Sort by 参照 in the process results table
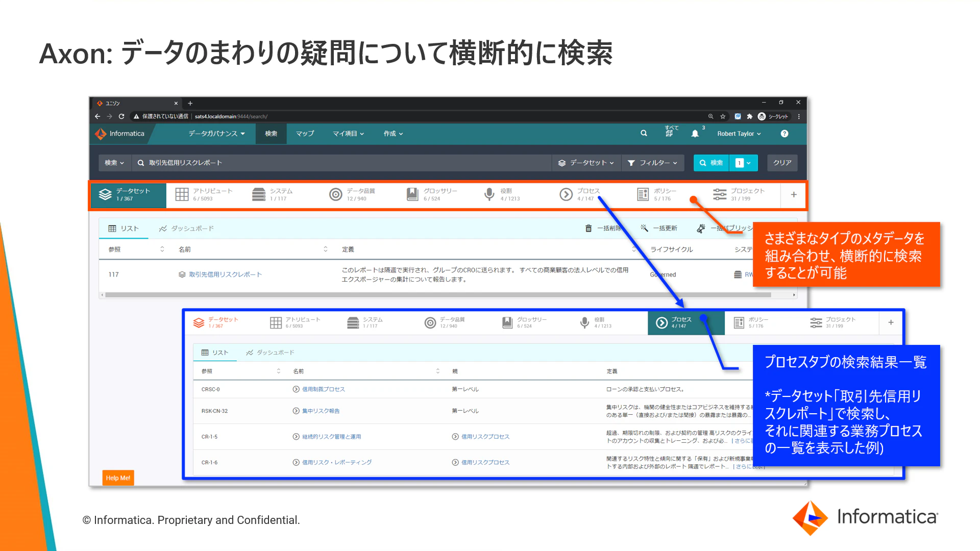This screenshot has width=980, height=551. click(279, 371)
